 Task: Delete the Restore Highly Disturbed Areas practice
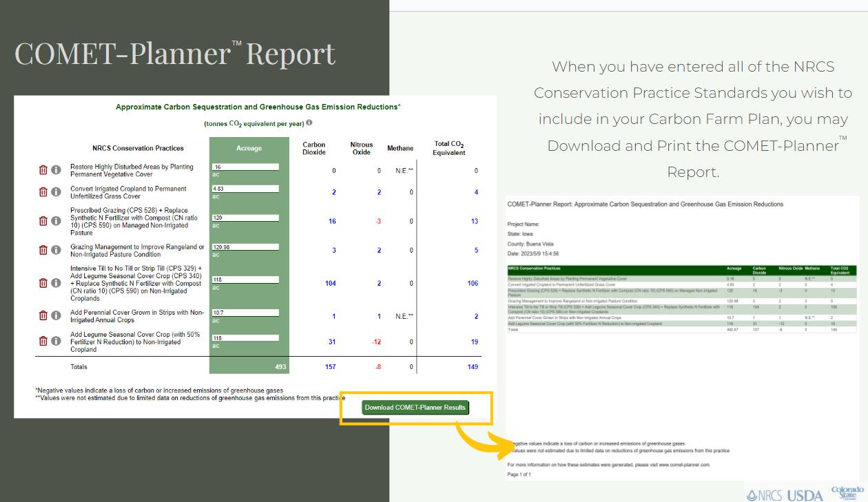tap(43, 170)
